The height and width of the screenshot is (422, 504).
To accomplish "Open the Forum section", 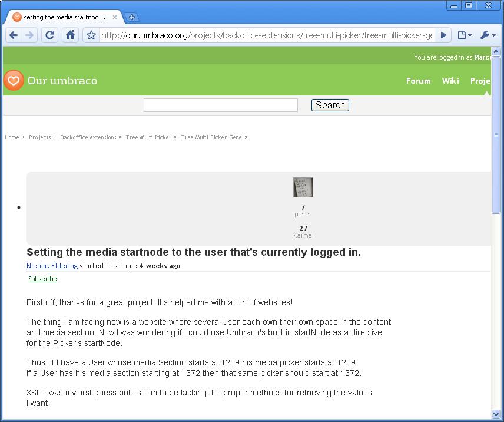I will (x=419, y=81).
